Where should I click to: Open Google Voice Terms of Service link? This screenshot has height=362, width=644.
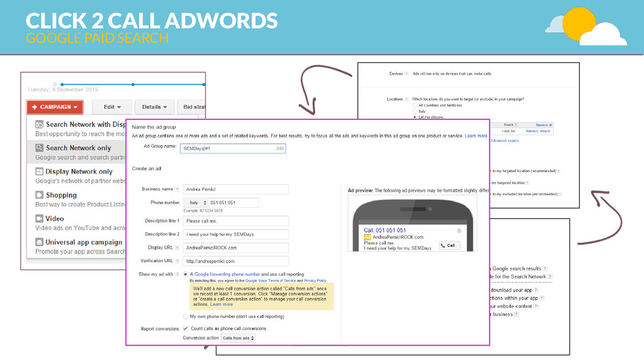click(x=270, y=281)
